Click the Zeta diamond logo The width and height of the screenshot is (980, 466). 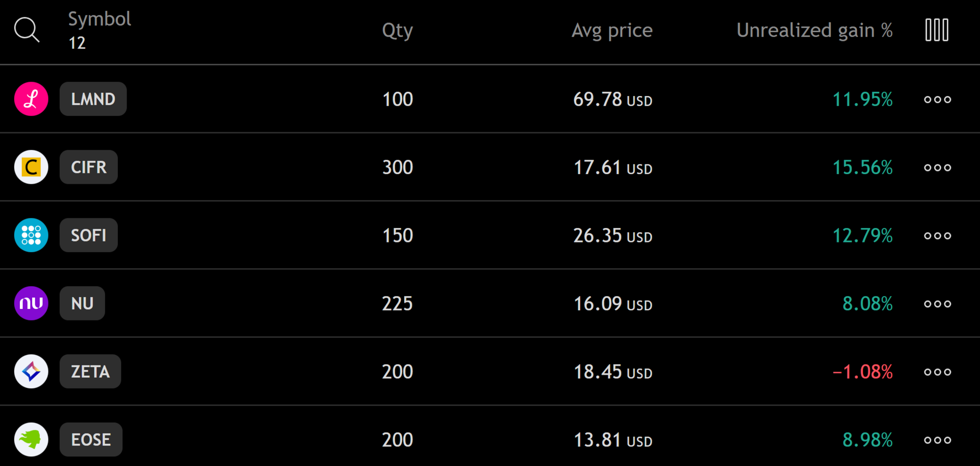[x=31, y=371]
